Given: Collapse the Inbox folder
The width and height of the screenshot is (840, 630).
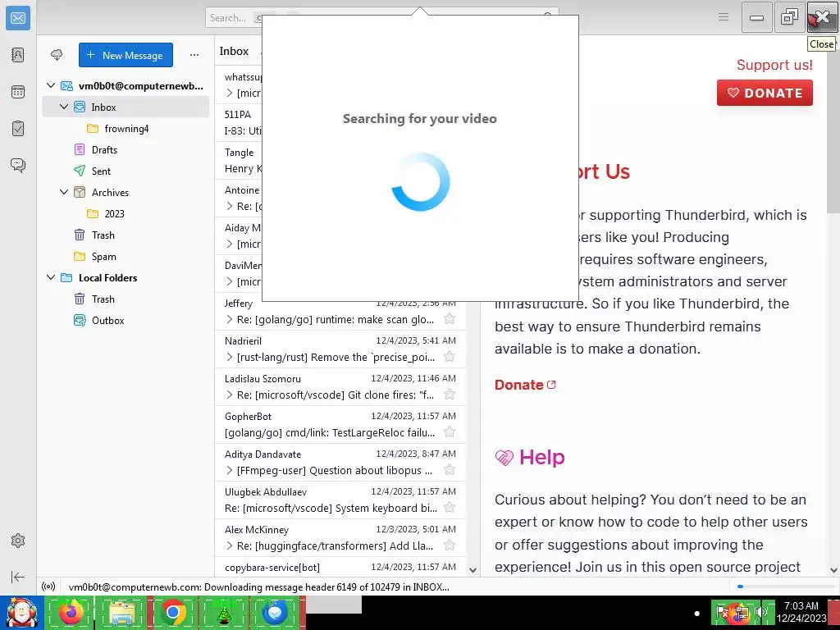Looking at the screenshot, I should pyautogui.click(x=64, y=107).
